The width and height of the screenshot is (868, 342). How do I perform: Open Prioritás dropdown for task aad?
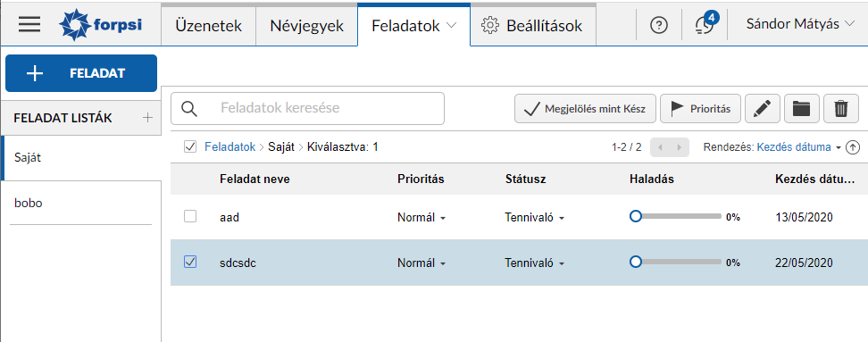click(421, 218)
